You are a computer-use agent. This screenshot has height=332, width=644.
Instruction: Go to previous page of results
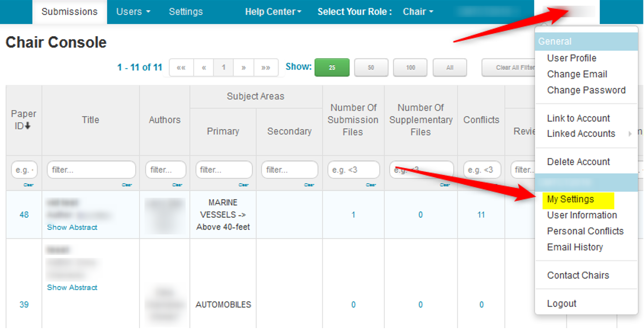(204, 67)
